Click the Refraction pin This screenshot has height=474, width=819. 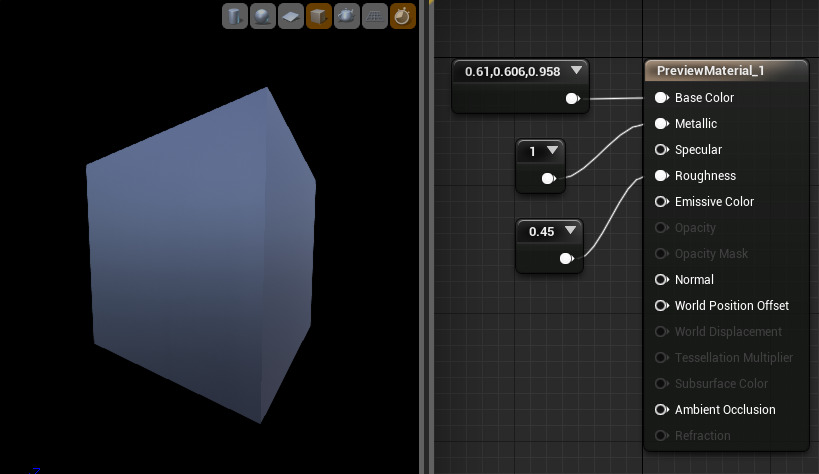(662, 435)
